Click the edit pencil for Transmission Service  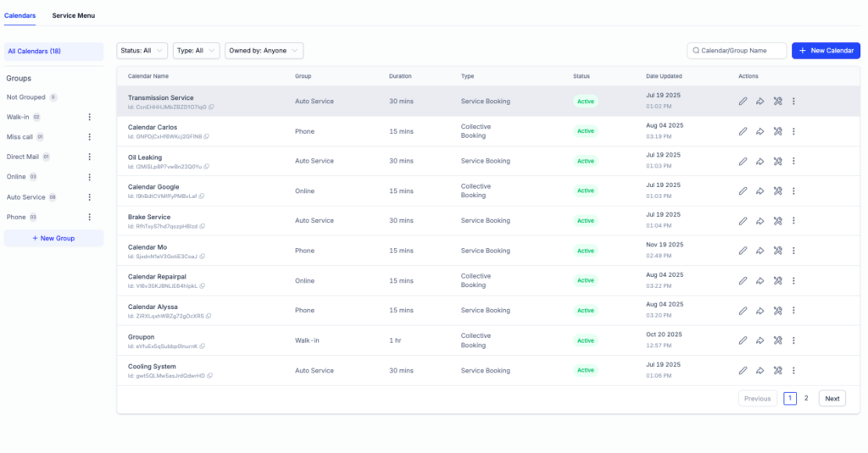coord(743,102)
